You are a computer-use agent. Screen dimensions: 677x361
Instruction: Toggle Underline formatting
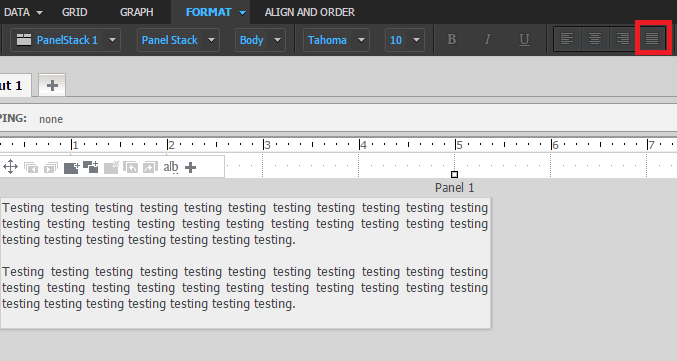coord(524,39)
